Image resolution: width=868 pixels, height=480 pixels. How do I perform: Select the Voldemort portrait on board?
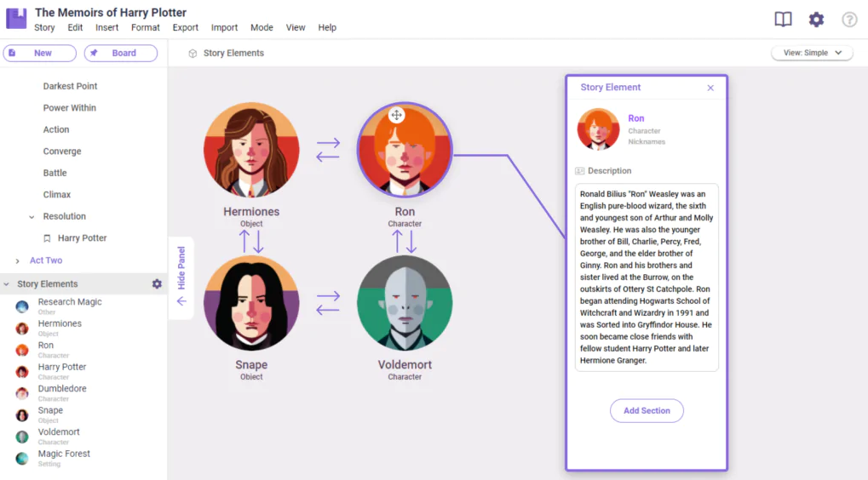point(405,302)
